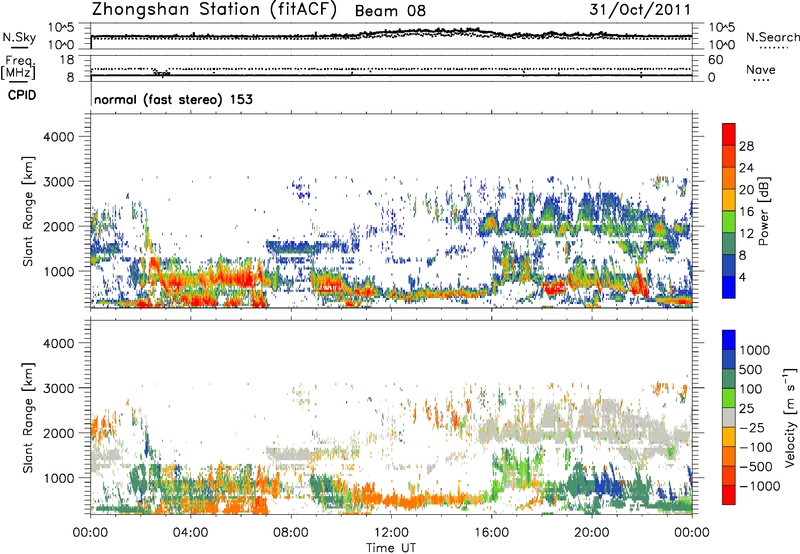Screen dimensions: 800x554
Task: Click the '04:00' time tick label
Action: (x=190, y=533)
